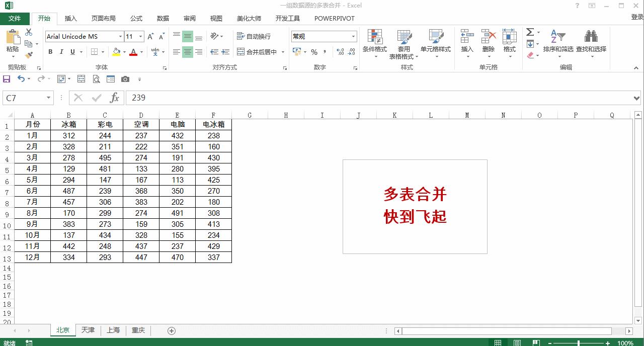
Task: Switch to Page Layout view icon in status bar
Action: pos(517,343)
